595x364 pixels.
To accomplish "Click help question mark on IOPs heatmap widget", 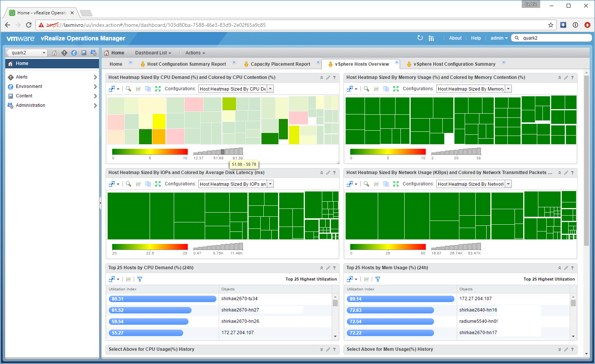I will pyautogui.click(x=334, y=173).
